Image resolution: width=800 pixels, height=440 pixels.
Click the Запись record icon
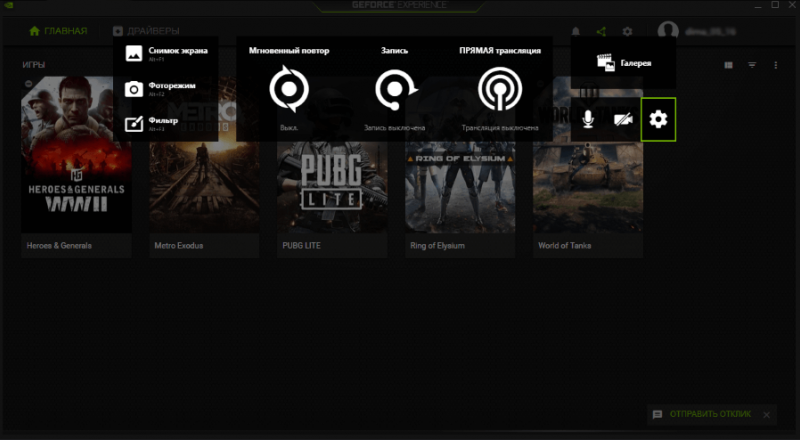[395, 89]
